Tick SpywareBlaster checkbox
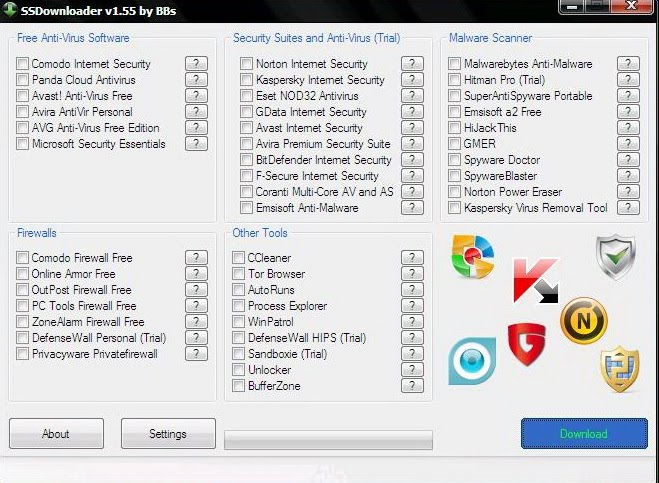Screen dimensions: 659x483 coord(454,176)
